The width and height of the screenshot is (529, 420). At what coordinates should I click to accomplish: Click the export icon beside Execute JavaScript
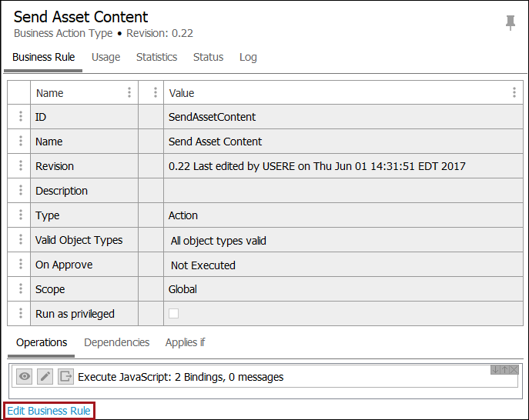coord(65,377)
